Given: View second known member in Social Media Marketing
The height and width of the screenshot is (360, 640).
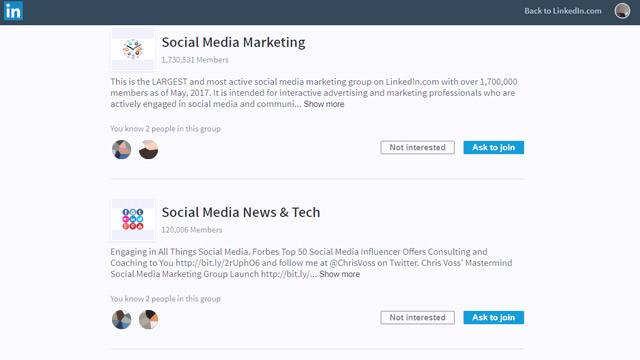Looking at the screenshot, I should (149, 149).
